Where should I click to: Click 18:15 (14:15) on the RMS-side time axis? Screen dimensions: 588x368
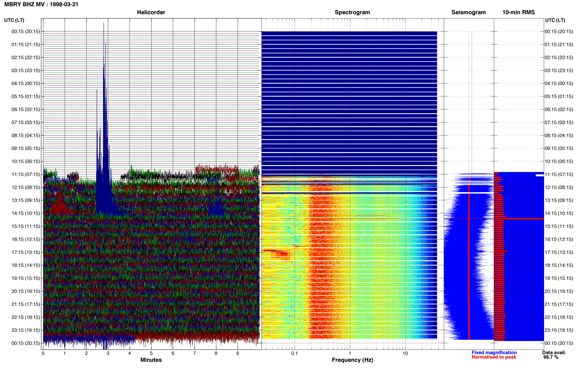559,265
